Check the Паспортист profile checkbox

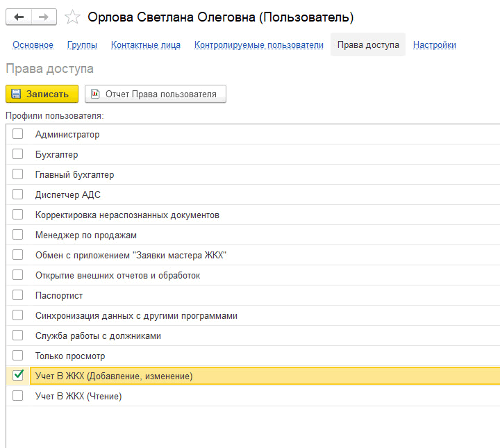point(18,295)
